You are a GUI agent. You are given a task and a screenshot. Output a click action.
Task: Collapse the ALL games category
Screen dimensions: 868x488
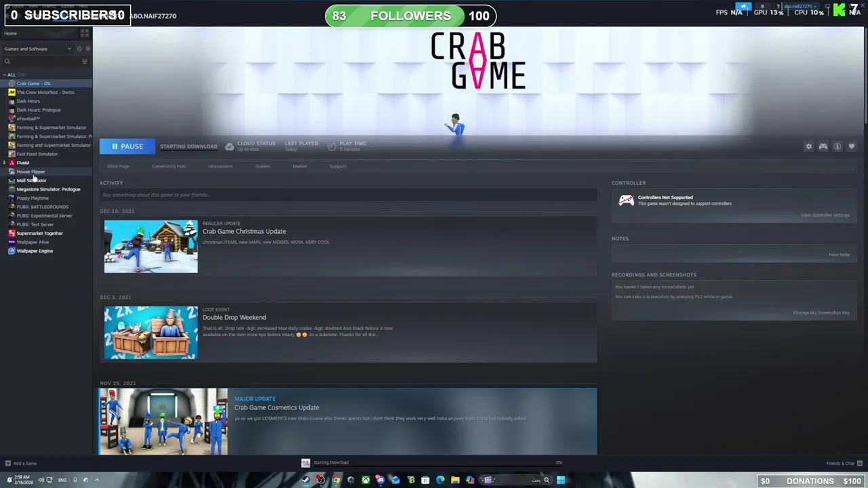(4, 75)
